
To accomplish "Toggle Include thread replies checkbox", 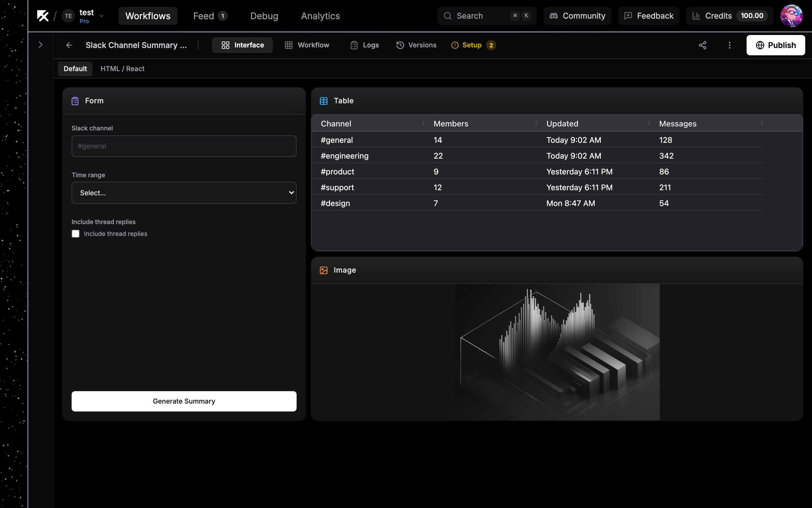I will click(76, 234).
